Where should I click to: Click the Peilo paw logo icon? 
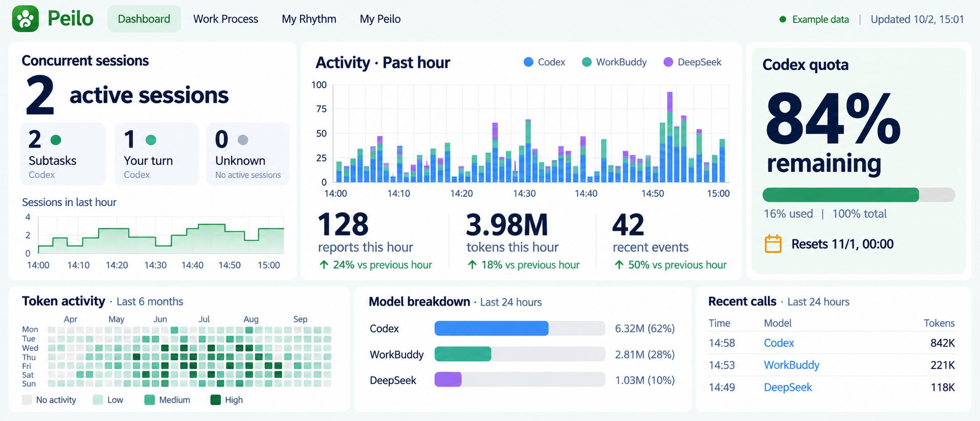click(x=26, y=19)
